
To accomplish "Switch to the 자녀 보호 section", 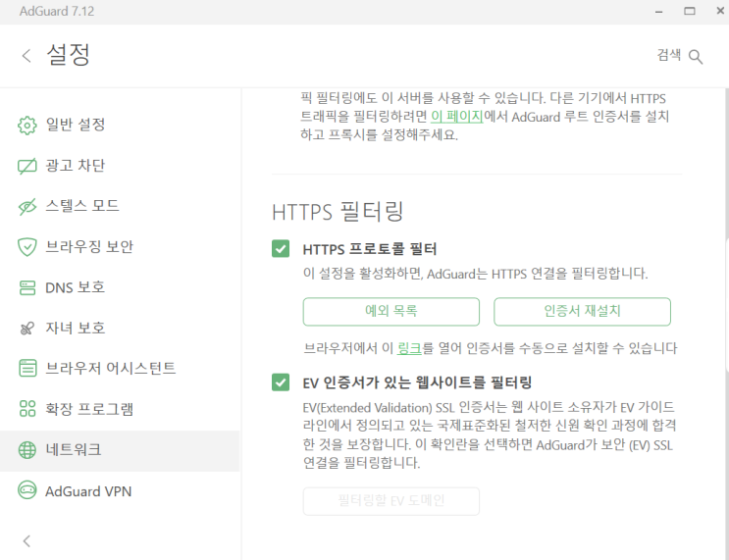I will coord(120,329).
